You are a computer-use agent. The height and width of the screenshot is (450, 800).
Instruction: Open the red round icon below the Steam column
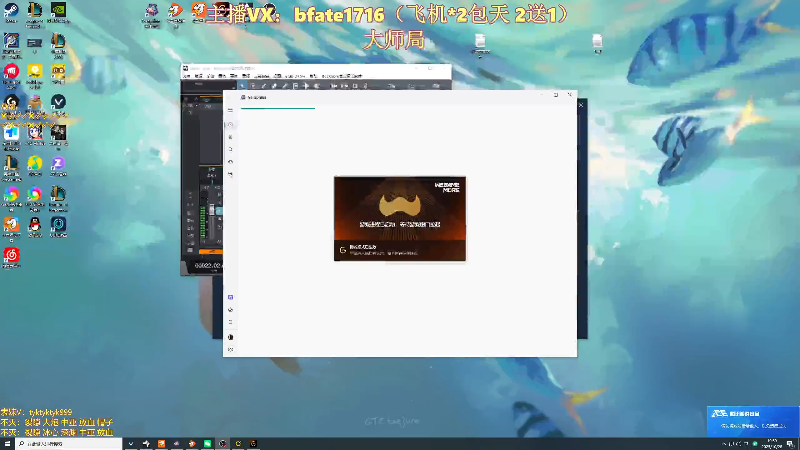click(x=11, y=73)
